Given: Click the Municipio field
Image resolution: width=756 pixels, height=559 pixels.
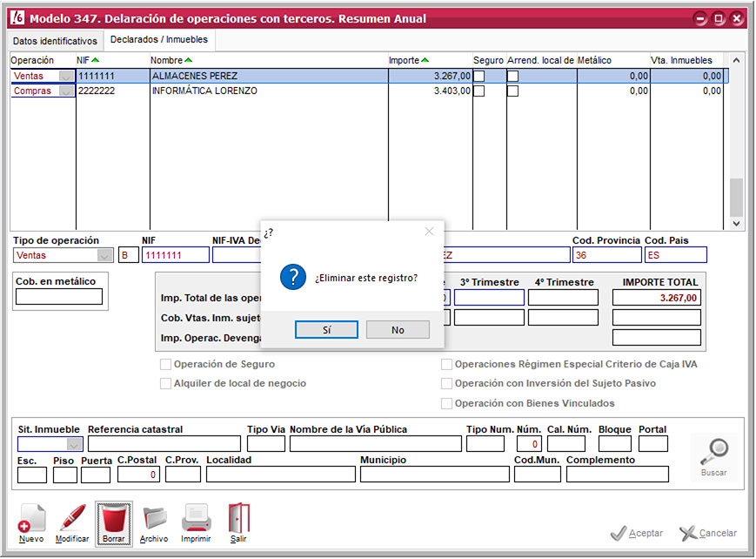Looking at the screenshot, I should tap(434, 475).
